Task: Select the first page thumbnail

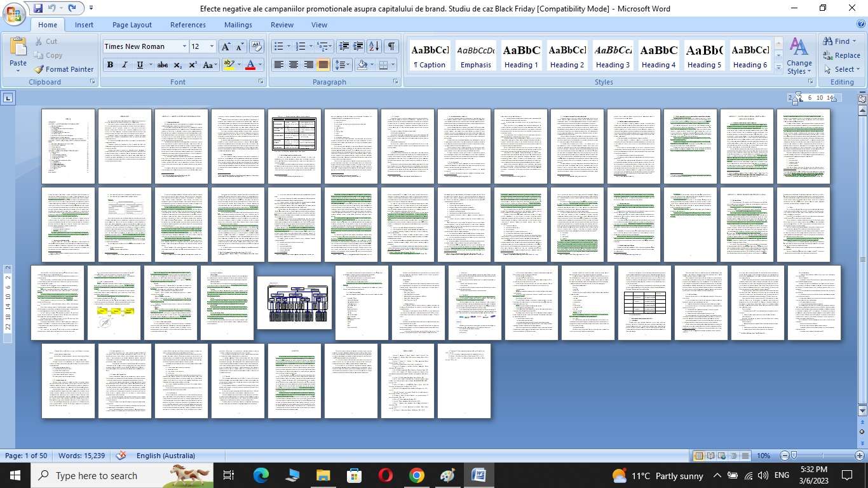Action: [x=68, y=146]
